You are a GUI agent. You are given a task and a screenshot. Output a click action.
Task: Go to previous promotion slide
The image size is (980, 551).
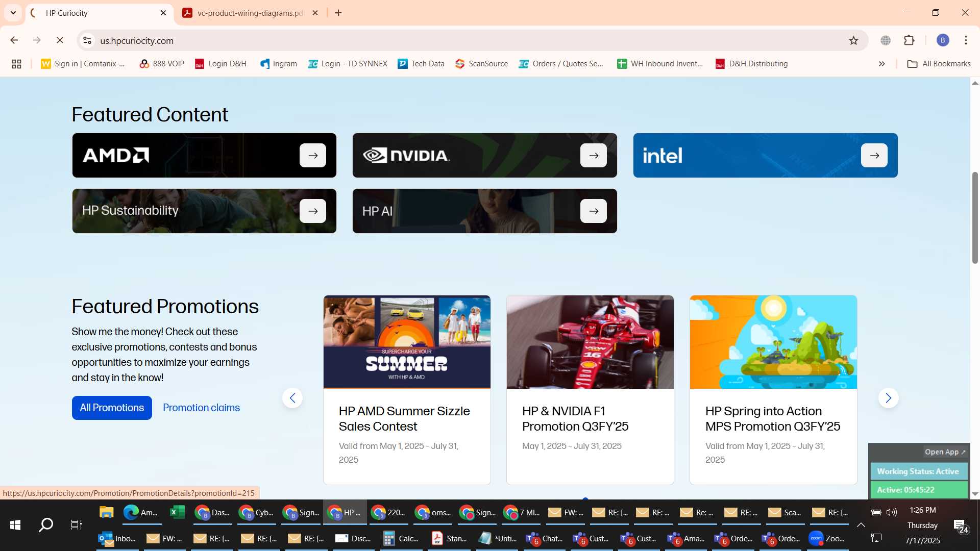click(292, 398)
